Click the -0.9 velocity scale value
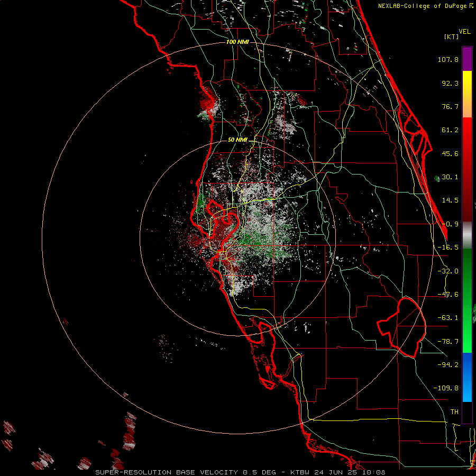 click(450, 224)
